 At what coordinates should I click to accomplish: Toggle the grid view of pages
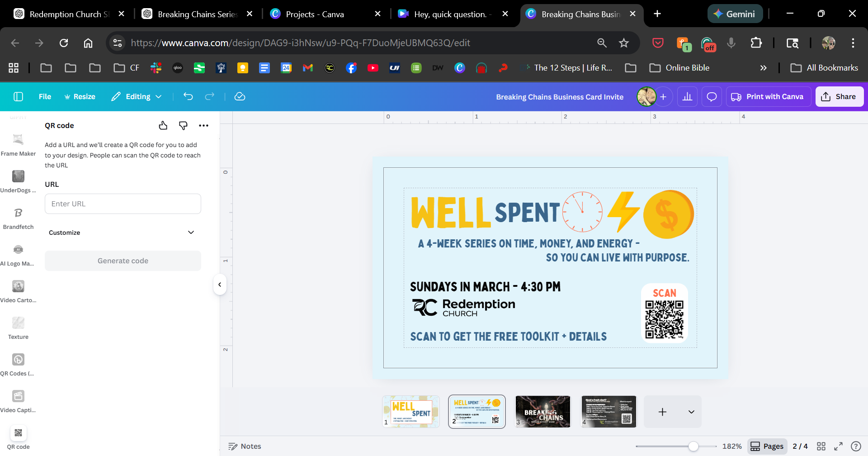(x=821, y=446)
